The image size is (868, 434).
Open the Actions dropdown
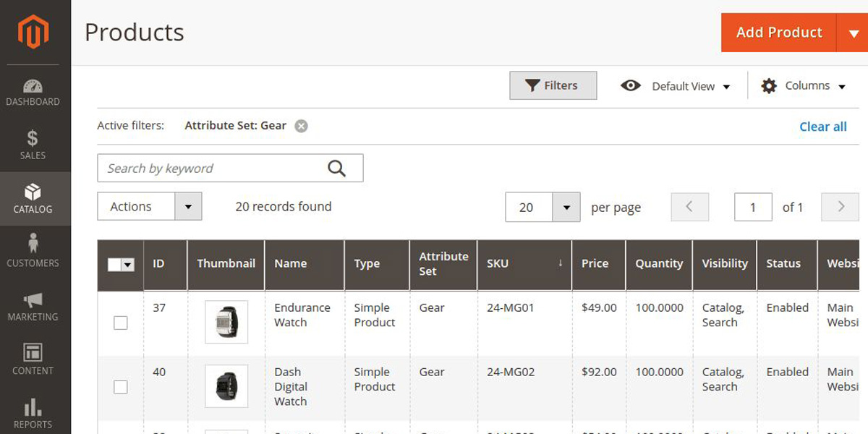[x=150, y=206]
